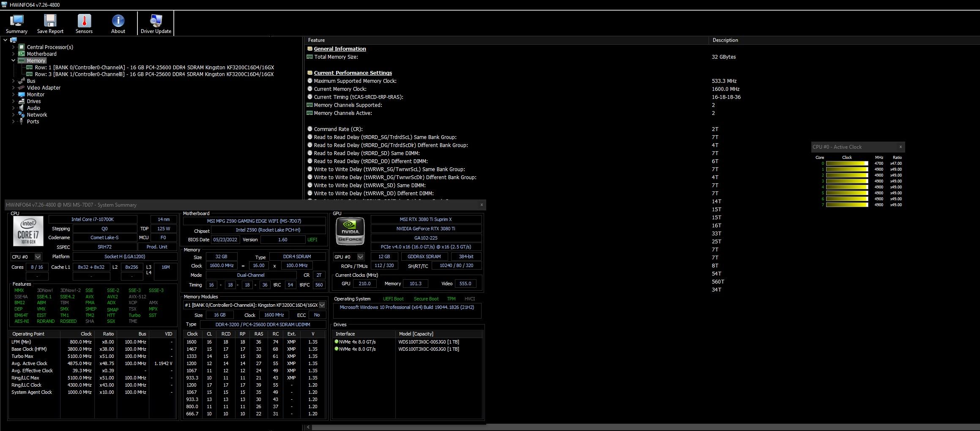This screenshot has height=431, width=980.
Task: Click MSI RTX 3080 Ti Suprim X field
Action: [x=426, y=219]
